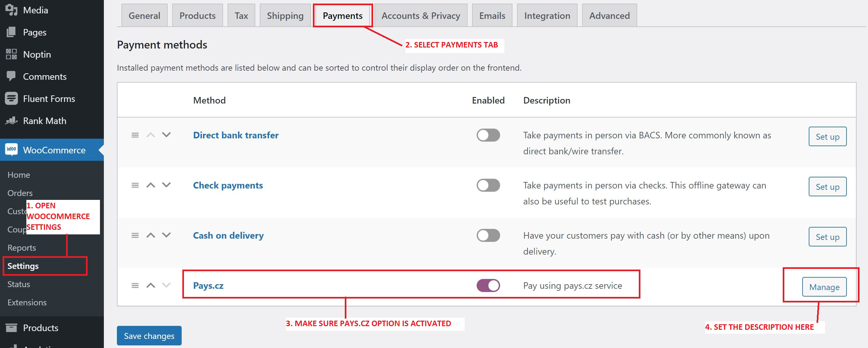Viewport: 868px width, 348px height.
Task: Open the Check payments link
Action: 228,185
